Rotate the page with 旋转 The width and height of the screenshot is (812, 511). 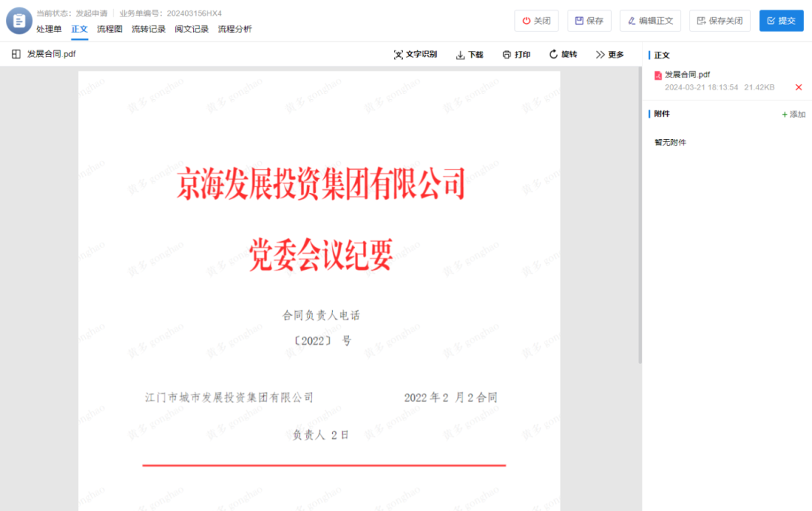point(563,54)
